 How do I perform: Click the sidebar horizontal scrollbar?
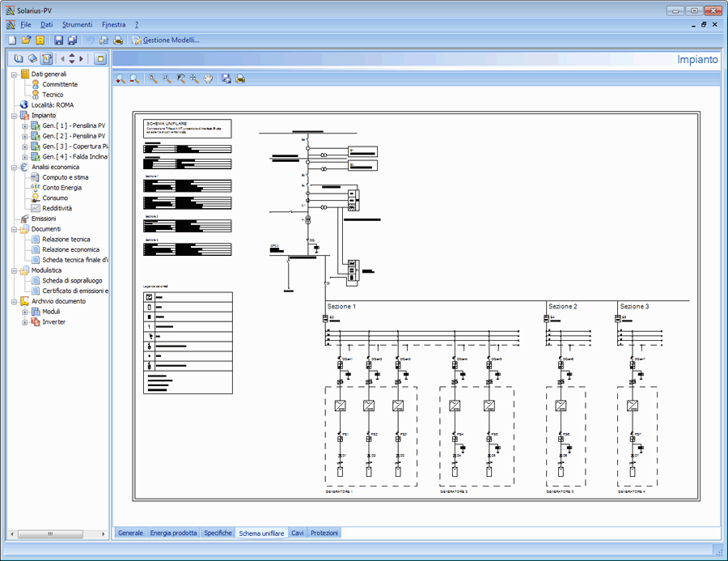[57, 534]
